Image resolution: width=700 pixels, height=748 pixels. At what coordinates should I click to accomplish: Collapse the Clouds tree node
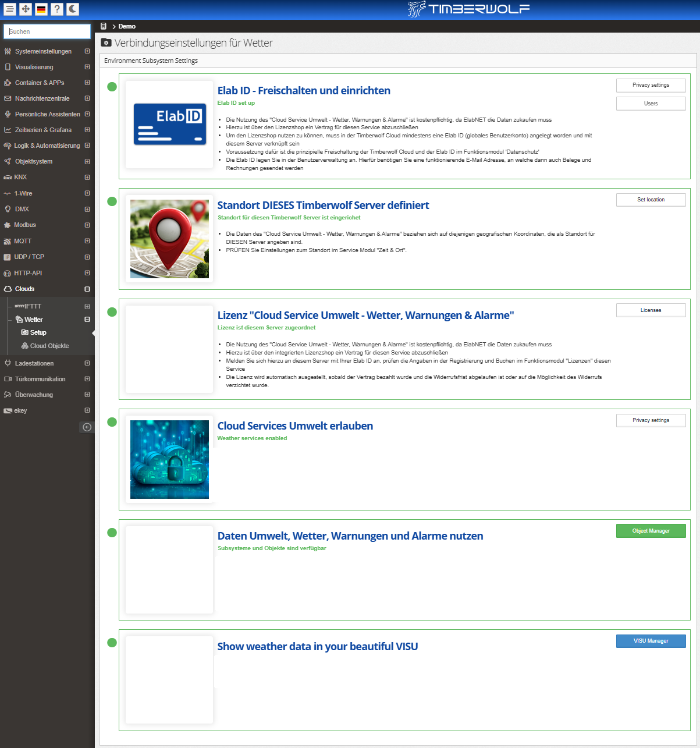pyautogui.click(x=87, y=289)
